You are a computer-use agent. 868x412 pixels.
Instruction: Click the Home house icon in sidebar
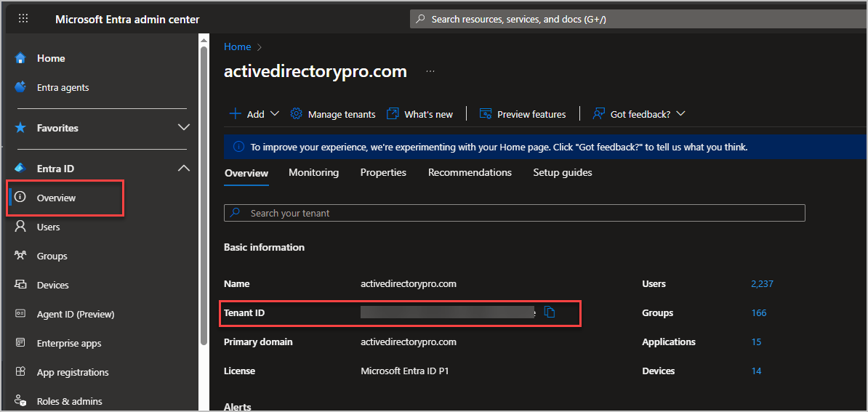click(x=20, y=58)
